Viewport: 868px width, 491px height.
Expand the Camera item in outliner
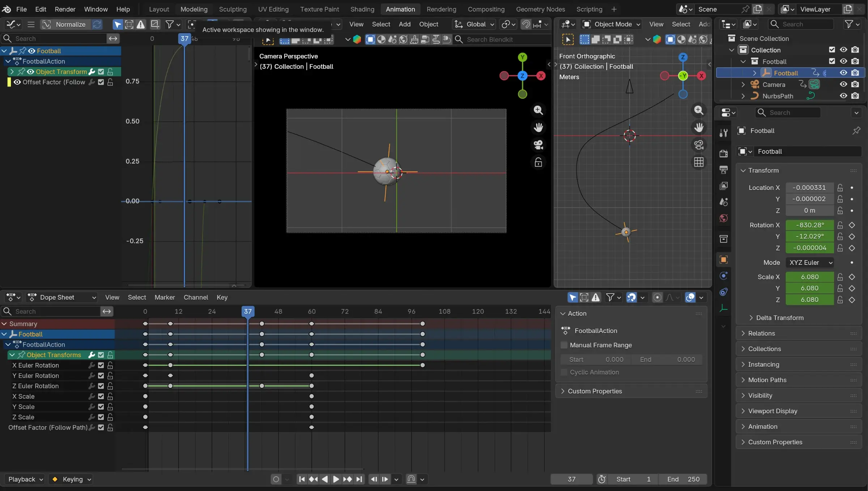[x=743, y=84]
